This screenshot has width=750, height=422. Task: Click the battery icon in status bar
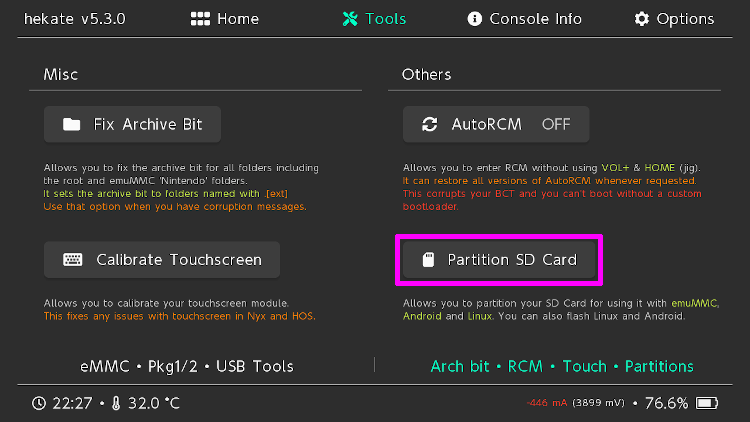(707, 403)
